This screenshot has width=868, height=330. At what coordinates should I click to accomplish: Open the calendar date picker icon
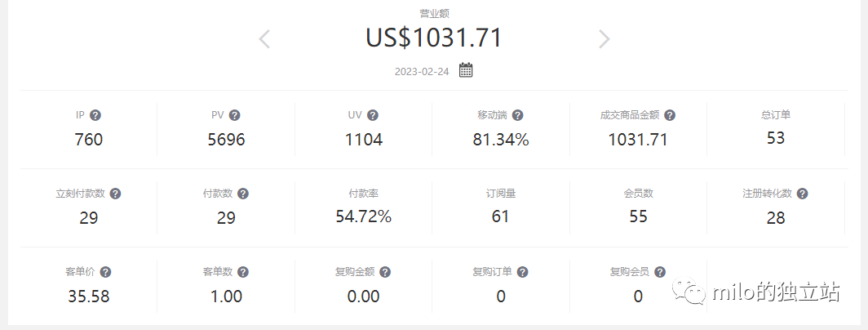click(466, 70)
